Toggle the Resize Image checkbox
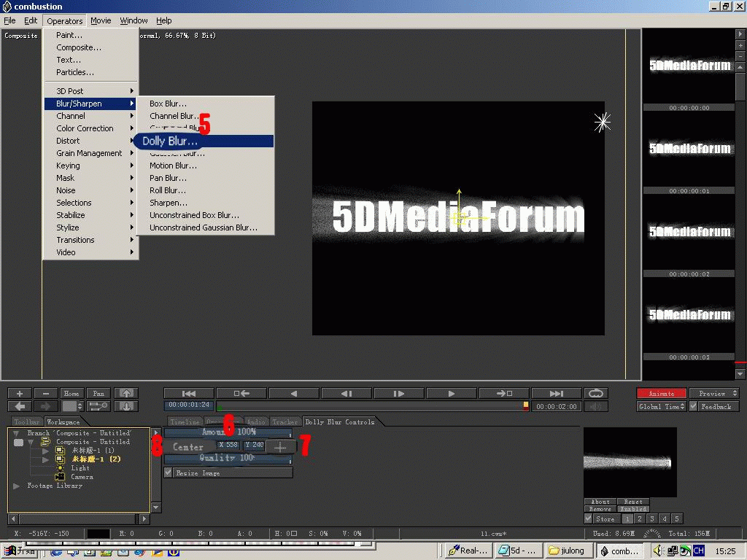 click(168, 472)
